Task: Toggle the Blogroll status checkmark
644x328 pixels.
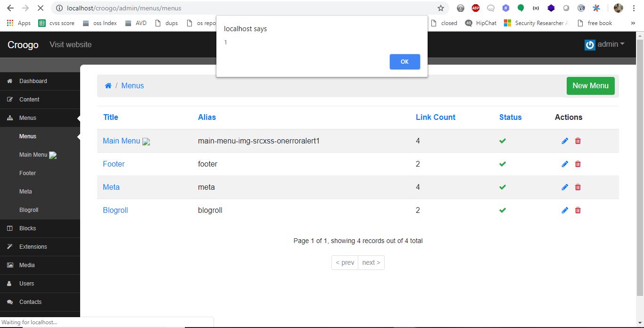Action: coord(503,210)
